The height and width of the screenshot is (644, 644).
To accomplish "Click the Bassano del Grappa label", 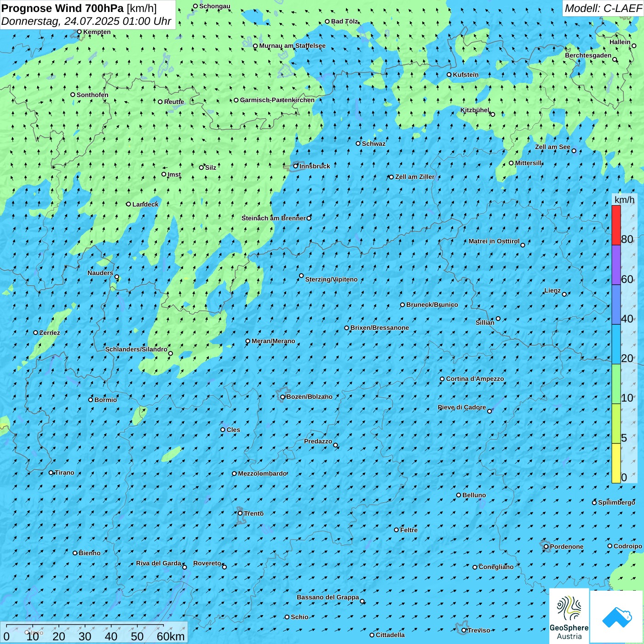I will [x=328, y=597].
